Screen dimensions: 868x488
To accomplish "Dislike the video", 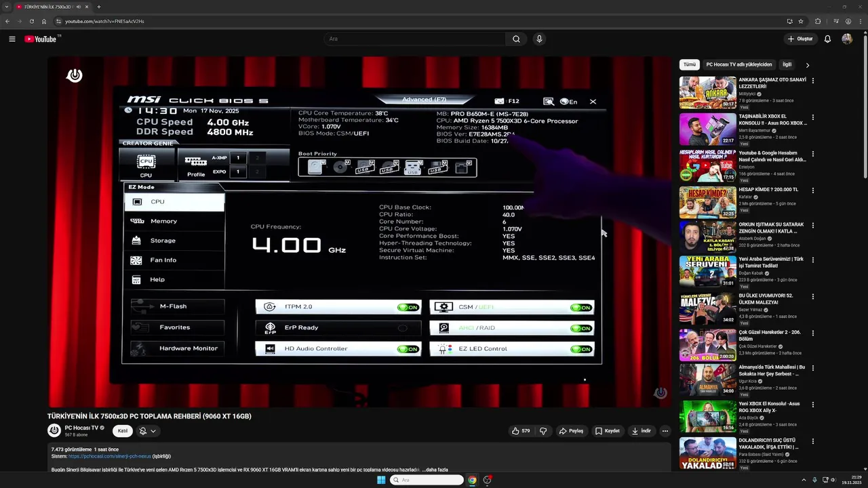I will (543, 430).
